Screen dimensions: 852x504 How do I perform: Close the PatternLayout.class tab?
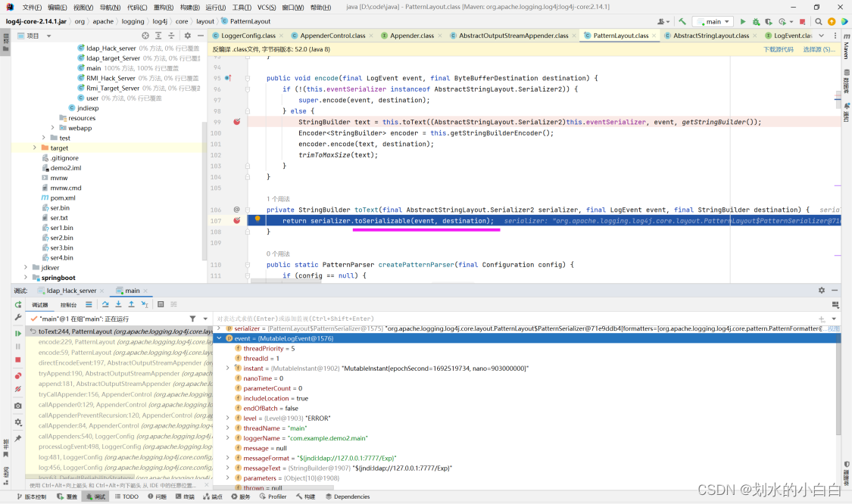click(654, 36)
